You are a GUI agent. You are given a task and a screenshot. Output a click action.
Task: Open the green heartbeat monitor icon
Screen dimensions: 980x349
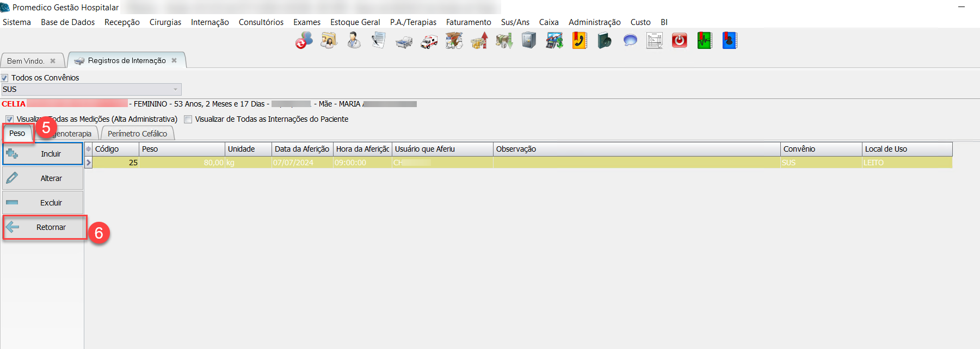[705, 41]
